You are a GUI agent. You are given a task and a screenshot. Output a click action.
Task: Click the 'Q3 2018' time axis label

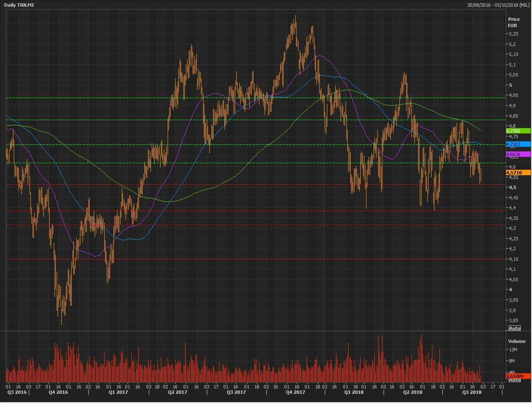(472, 392)
